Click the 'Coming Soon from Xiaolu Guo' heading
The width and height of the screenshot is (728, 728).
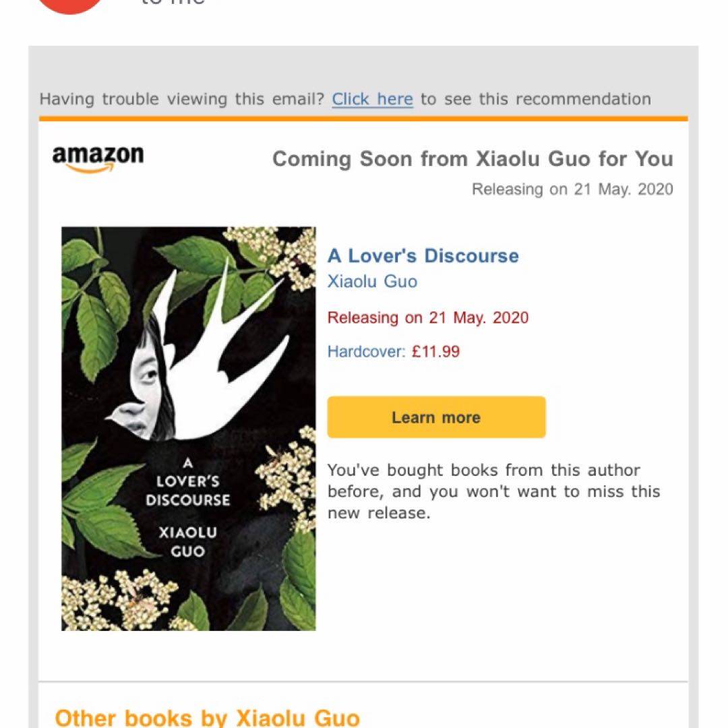[x=473, y=159]
